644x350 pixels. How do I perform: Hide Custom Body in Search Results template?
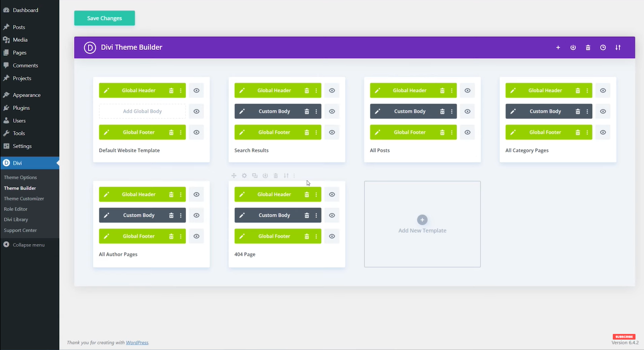(332, 111)
